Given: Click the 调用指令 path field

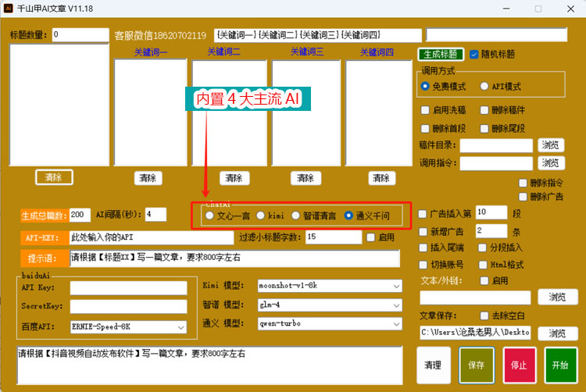Looking at the screenshot, I should 496,163.
